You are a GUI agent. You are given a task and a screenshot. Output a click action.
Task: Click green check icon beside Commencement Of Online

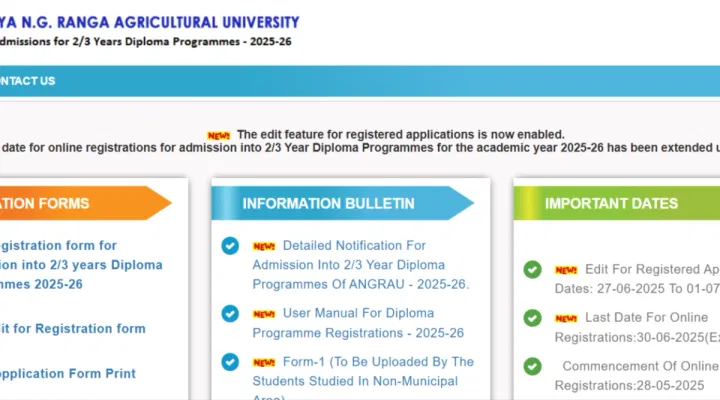(533, 366)
